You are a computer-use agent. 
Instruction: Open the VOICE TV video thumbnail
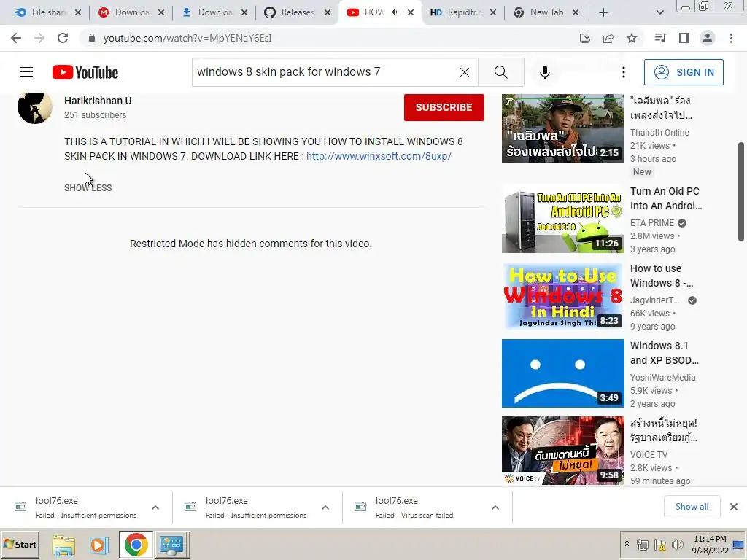click(x=562, y=451)
